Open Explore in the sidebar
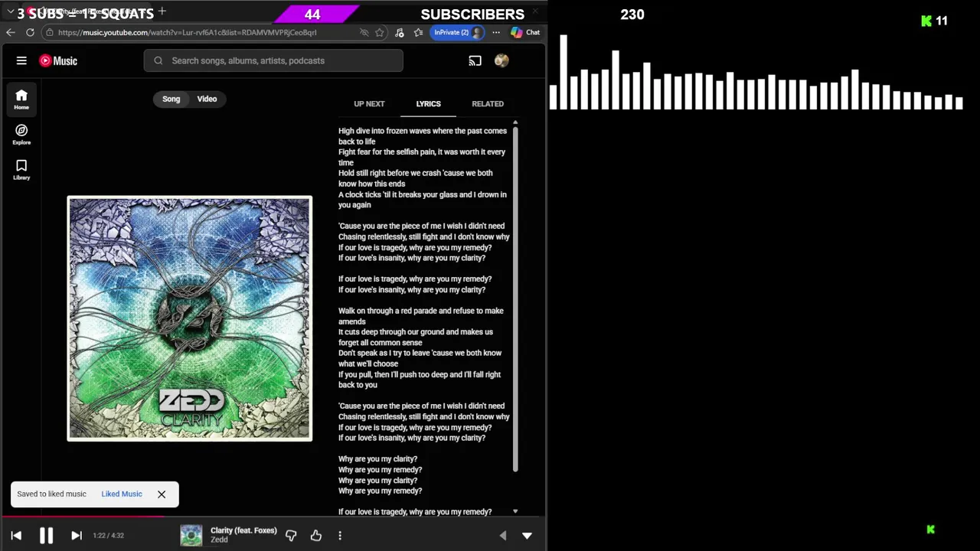 (21, 135)
